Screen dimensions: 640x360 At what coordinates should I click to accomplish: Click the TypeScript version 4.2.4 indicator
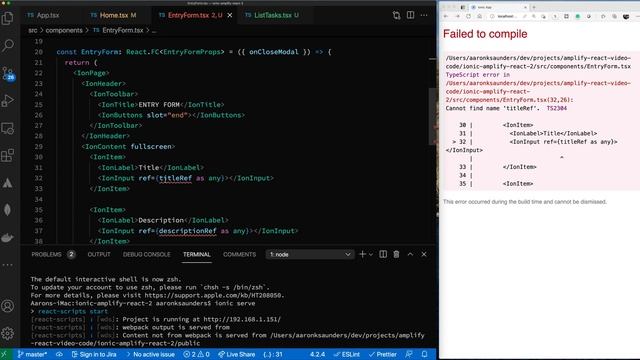pyautogui.click(x=317, y=354)
